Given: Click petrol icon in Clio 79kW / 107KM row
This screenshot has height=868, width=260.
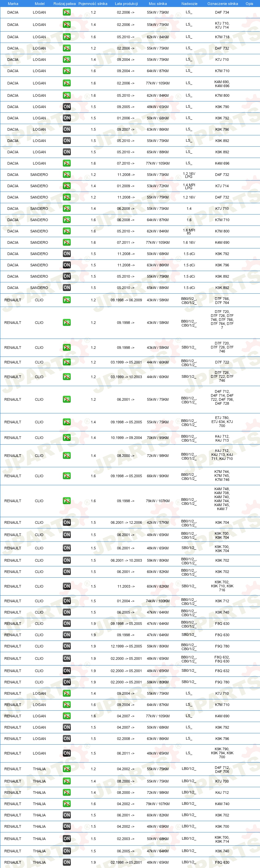Looking at the screenshot, I should click(67, 501).
